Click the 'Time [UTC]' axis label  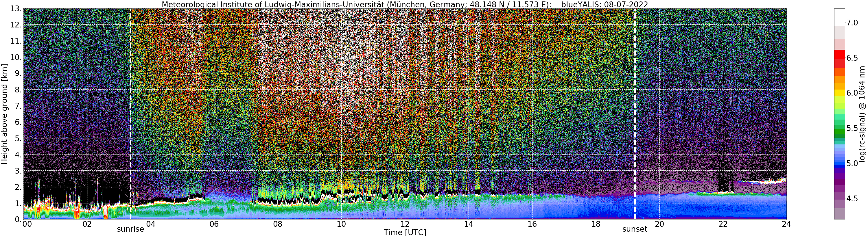[405, 233]
